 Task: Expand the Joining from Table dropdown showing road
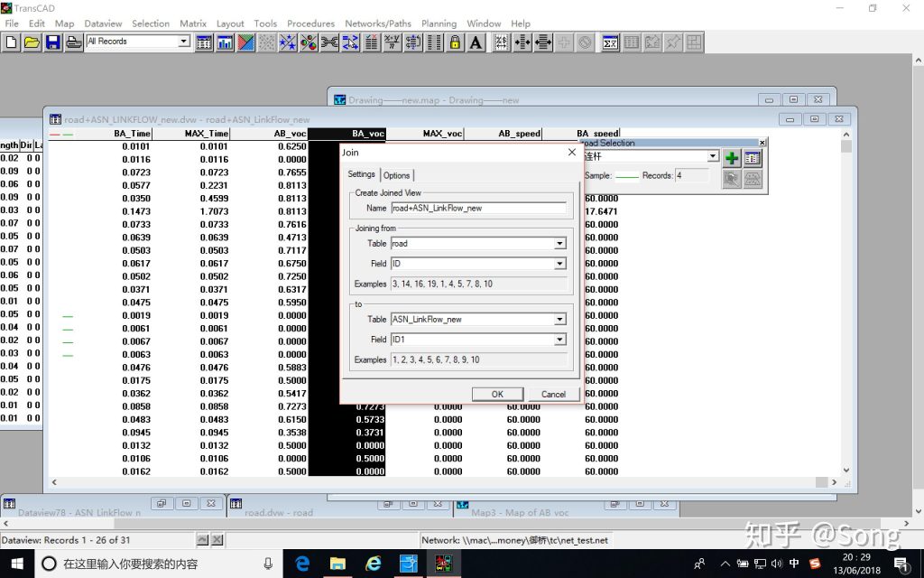click(x=559, y=244)
